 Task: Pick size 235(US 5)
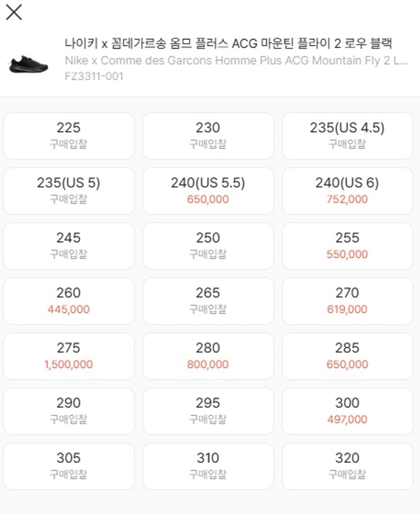[x=69, y=191]
